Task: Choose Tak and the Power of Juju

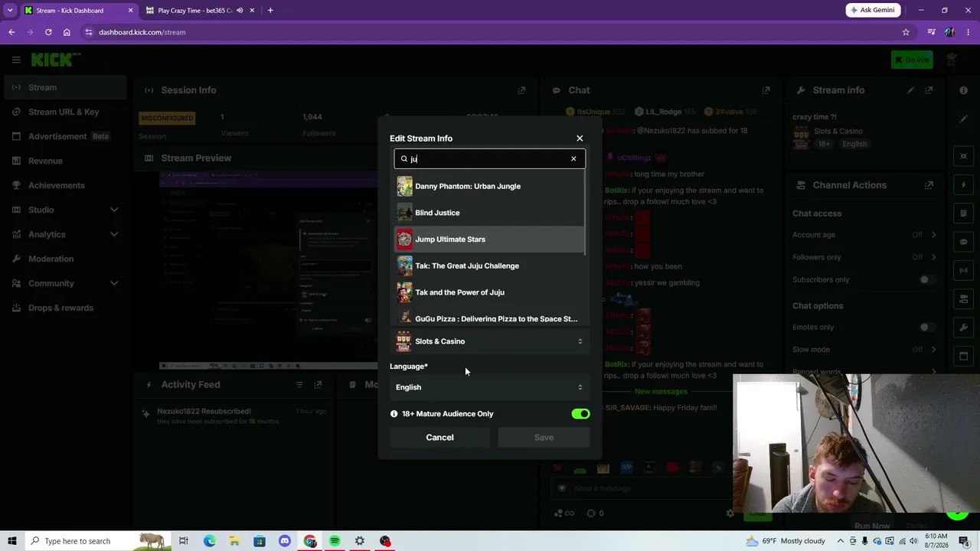Action: [489, 292]
